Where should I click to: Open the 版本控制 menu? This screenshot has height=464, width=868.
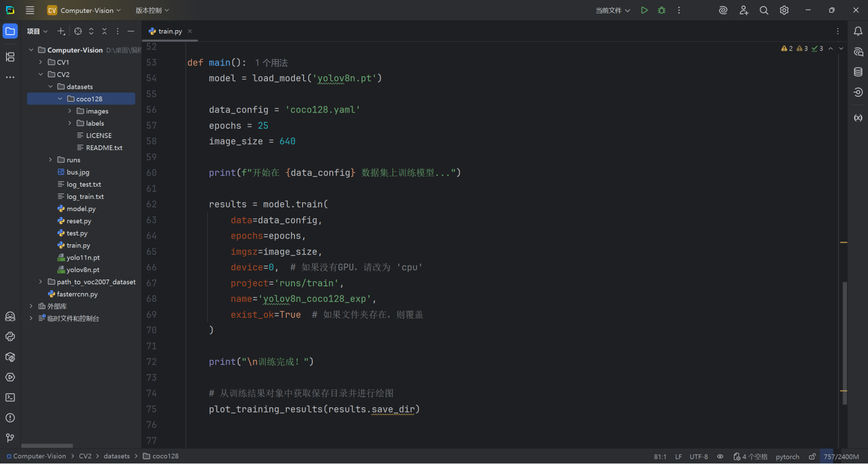coord(152,10)
